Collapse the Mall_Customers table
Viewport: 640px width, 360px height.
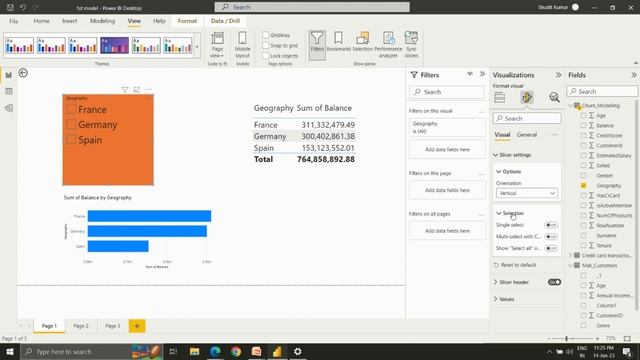571,265
